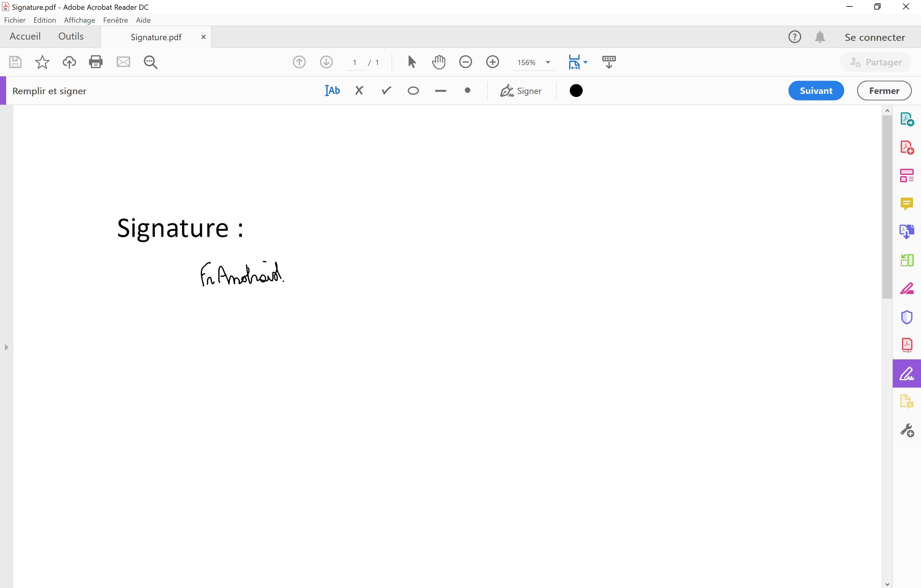Open Compare/scan green sidebar tool

pyautogui.click(x=907, y=260)
